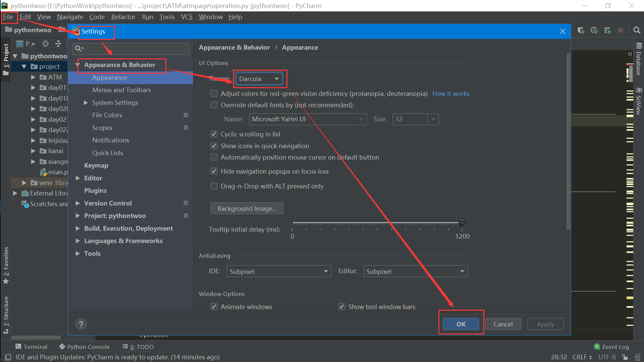Expand System Settings in settings tree

86,103
